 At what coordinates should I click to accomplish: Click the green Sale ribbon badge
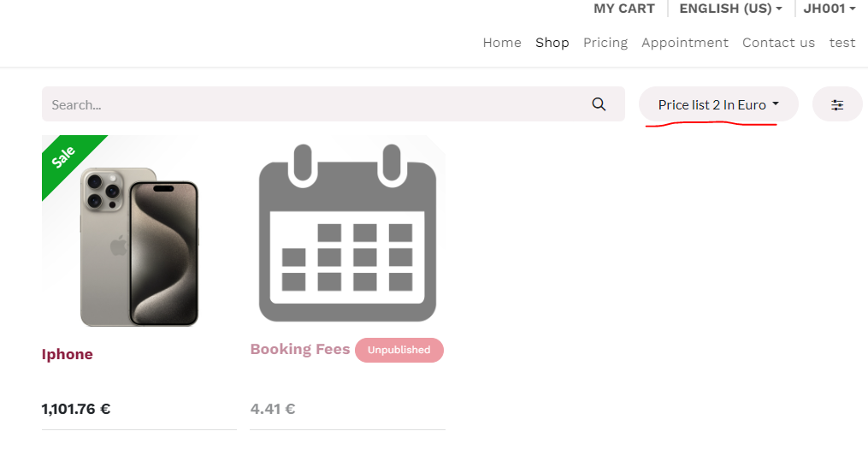tap(68, 162)
